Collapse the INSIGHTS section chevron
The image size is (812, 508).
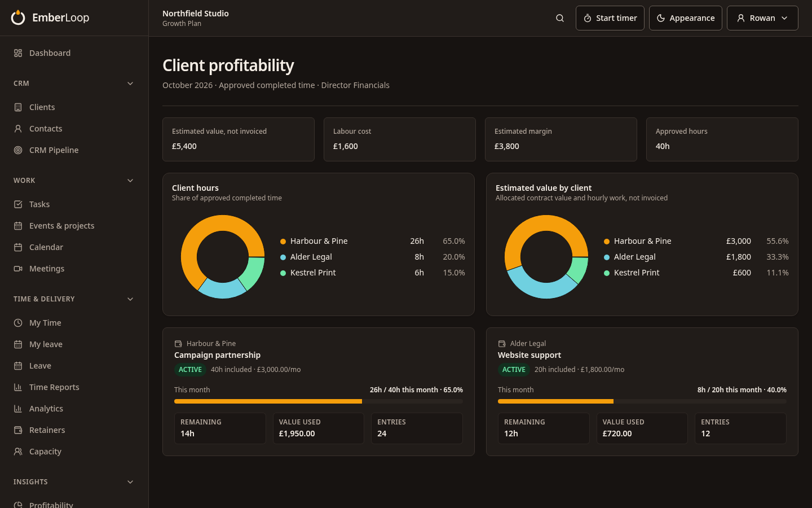[x=130, y=482]
